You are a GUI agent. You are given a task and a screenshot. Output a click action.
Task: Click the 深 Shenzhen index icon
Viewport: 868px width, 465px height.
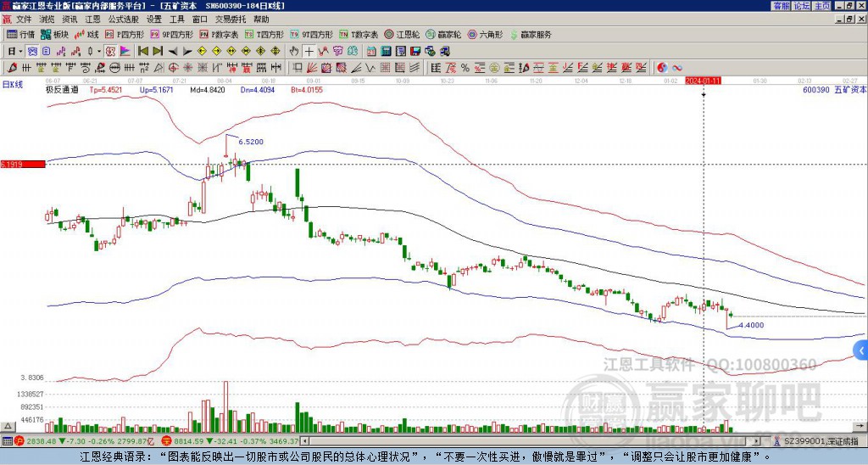[x=167, y=441]
